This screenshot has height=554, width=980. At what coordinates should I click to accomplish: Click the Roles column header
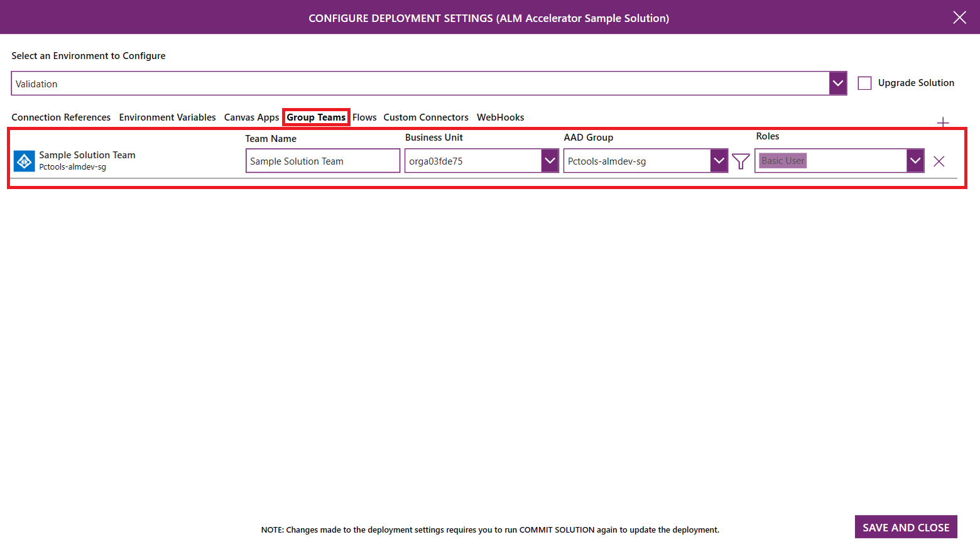point(767,136)
